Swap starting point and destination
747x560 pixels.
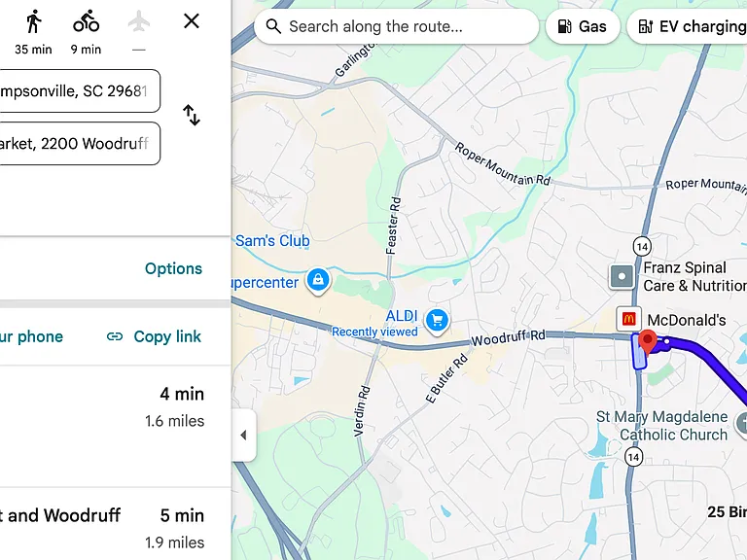click(192, 116)
